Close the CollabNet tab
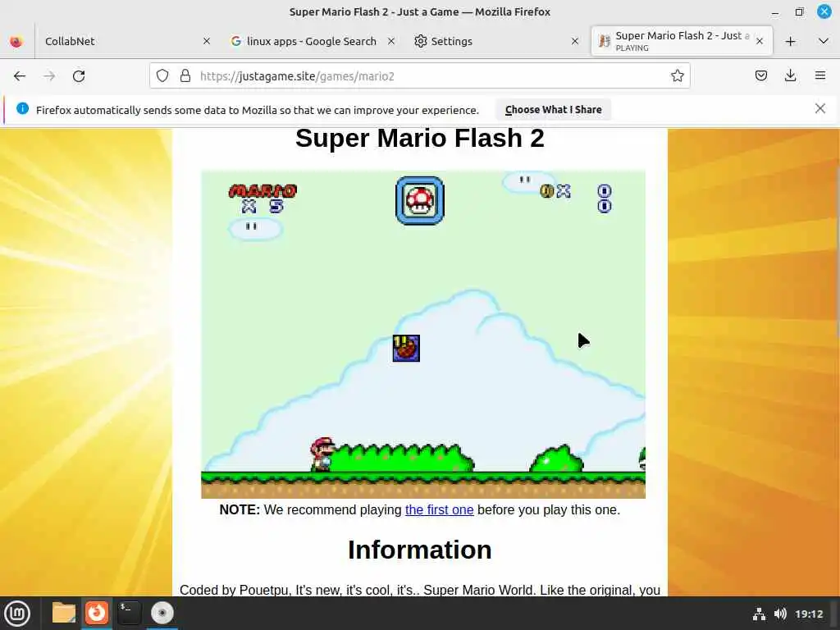Viewport: 840px width, 630px height. [207, 41]
